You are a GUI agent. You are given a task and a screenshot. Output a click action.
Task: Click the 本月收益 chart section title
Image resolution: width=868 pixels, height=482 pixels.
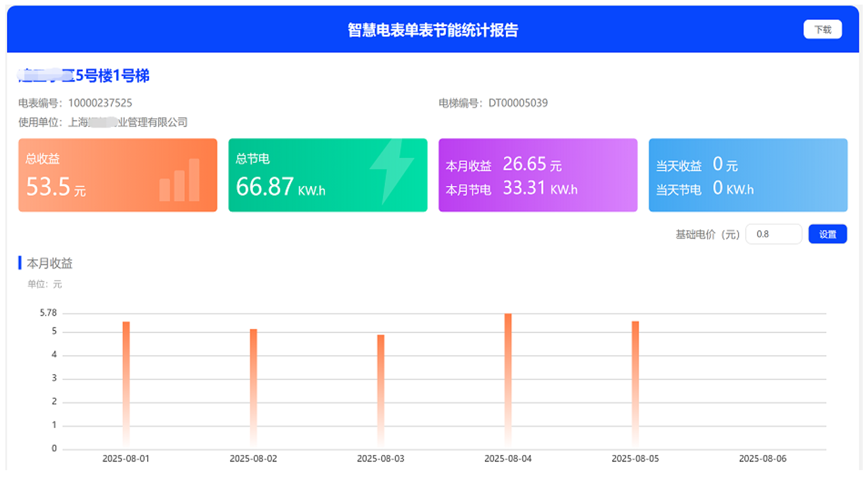coord(49,264)
